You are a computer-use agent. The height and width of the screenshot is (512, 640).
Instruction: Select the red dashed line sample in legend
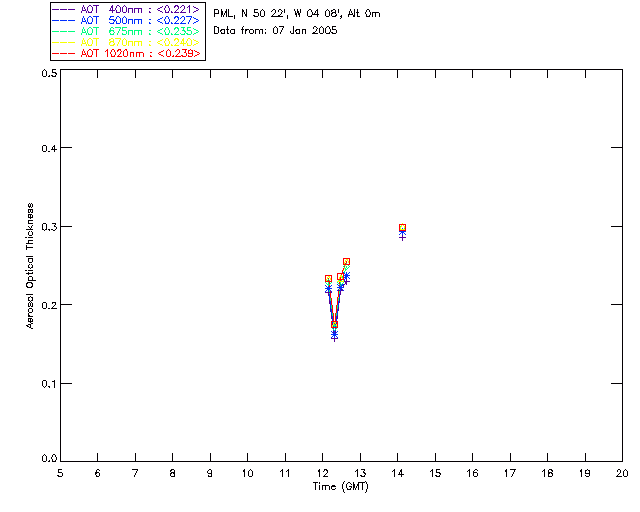pos(64,54)
